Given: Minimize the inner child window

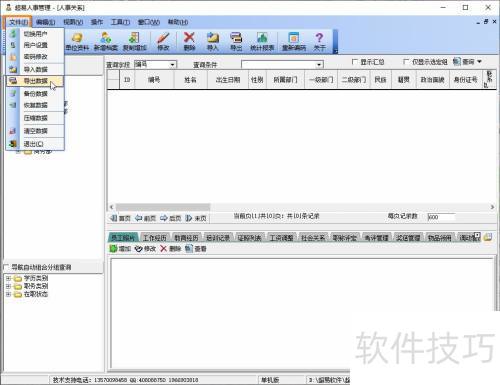Looking at the screenshot, I should [478, 22].
